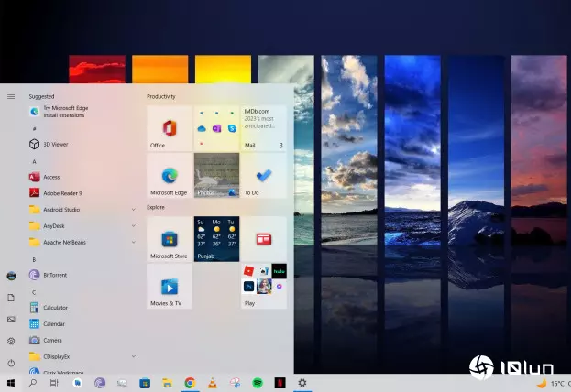The image size is (571, 392).
Task: Open taskbar Search magnifier
Action: pyautogui.click(x=33, y=383)
